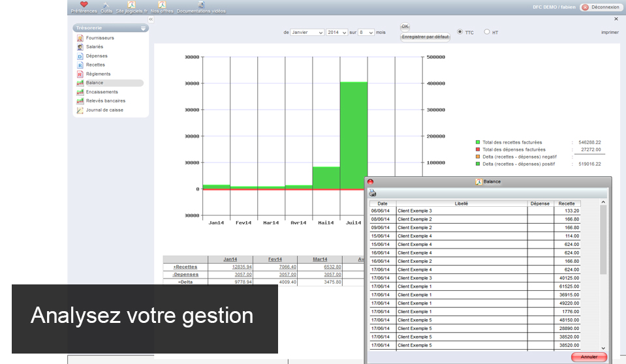This screenshot has width=626, height=364.
Task: Click orange Delta negatif legend swatch
Action: (477, 157)
